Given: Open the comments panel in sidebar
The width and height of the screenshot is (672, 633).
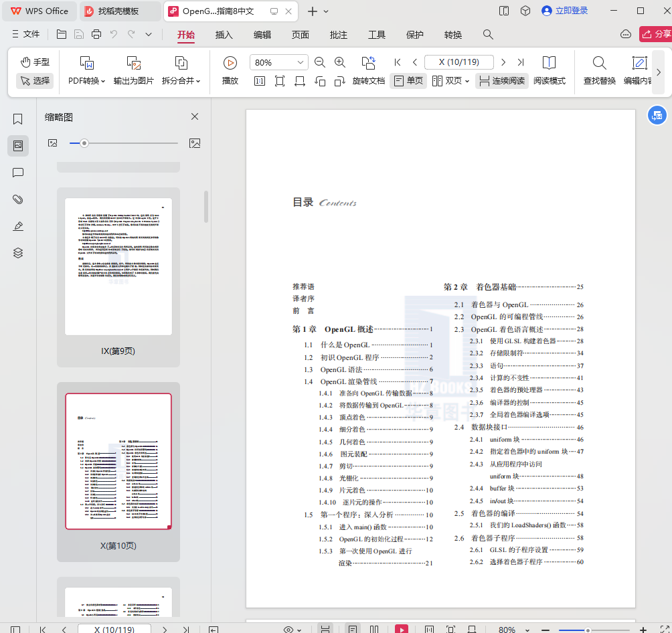Looking at the screenshot, I should tap(18, 173).
